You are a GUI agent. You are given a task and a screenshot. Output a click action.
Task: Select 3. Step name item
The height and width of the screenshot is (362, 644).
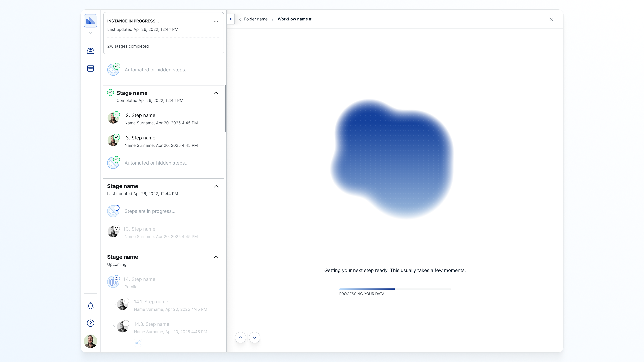[x=140, y=138]
